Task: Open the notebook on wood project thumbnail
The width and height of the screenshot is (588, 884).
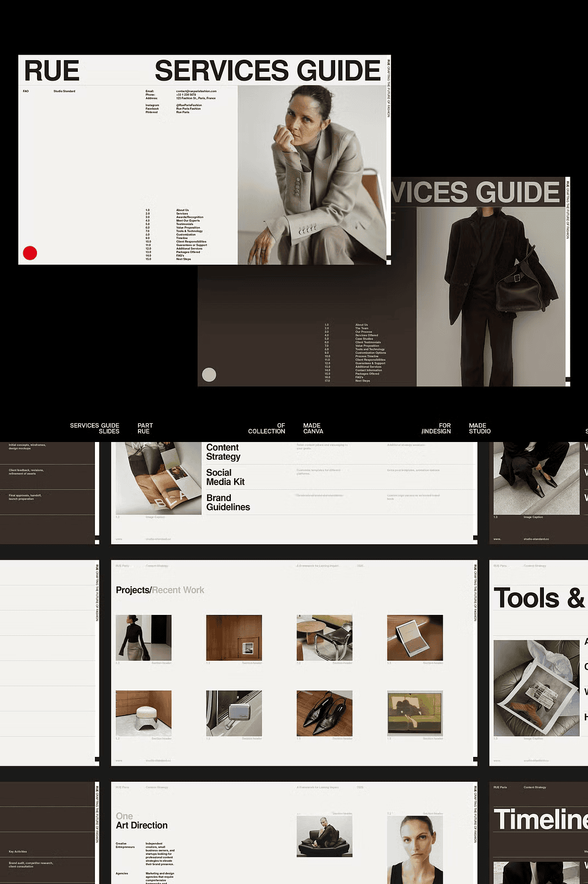Action: click(x=415, y=638)
